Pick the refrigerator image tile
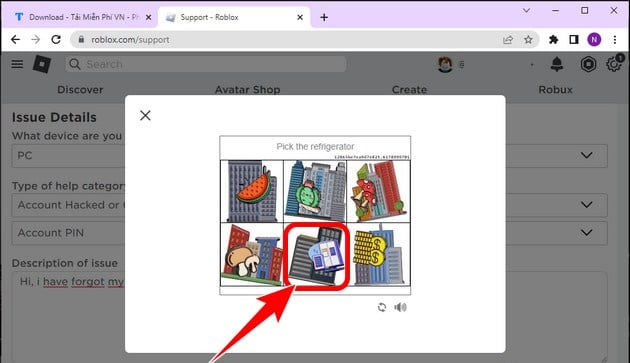 [x=316, y=255]
